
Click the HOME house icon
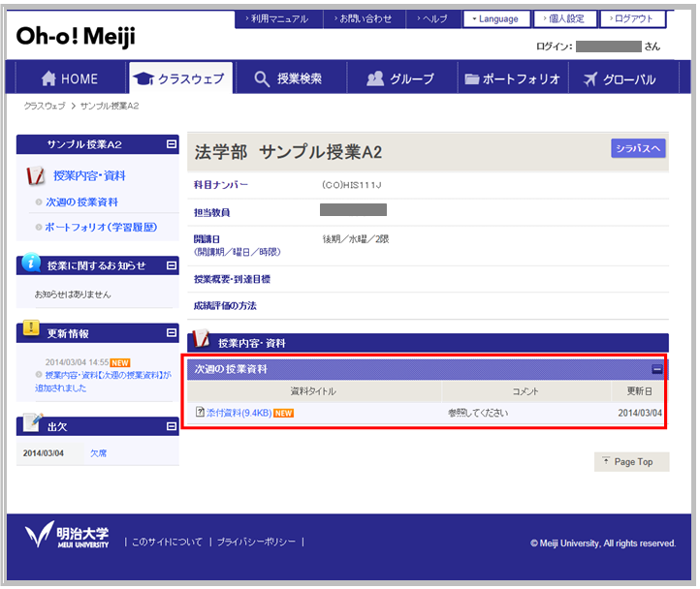[x=48, y=78]
